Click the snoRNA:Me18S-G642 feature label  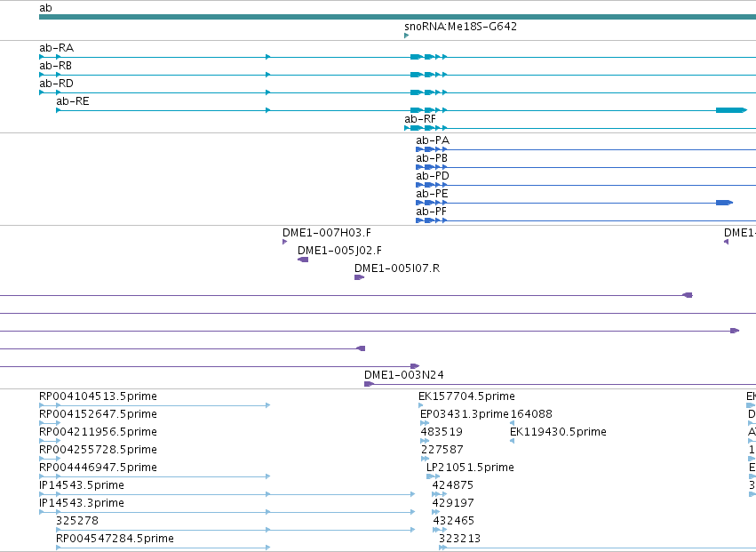(460, 27)
